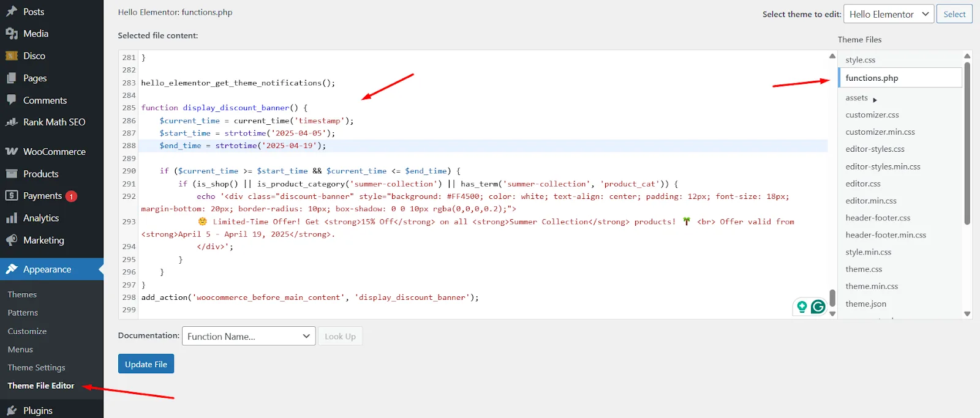This screenshot has height=418, width=980.
Task: Open editor-styles.min.css file
Action: pos(883,166)
